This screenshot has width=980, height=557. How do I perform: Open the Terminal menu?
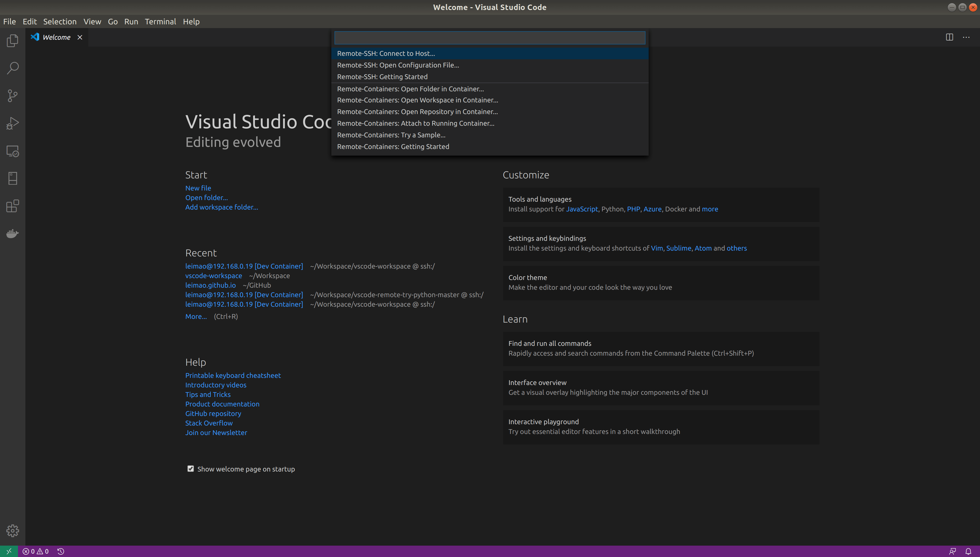160,21
